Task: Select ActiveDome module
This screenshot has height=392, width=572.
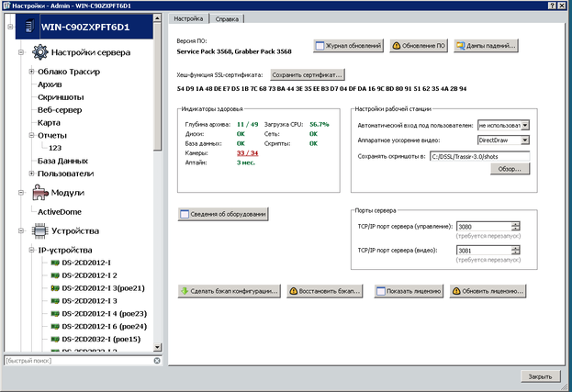Action: pos(60,212)
